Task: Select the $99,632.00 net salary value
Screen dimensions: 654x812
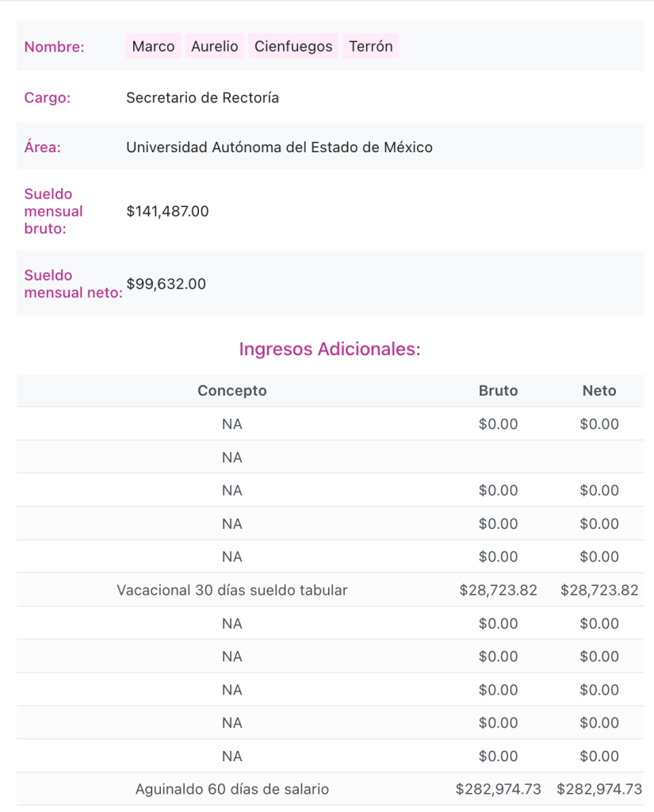Action: [166, 284]
